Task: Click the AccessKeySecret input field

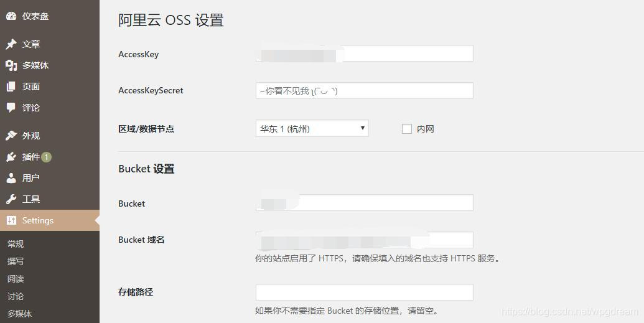Action: pos(364,91)
